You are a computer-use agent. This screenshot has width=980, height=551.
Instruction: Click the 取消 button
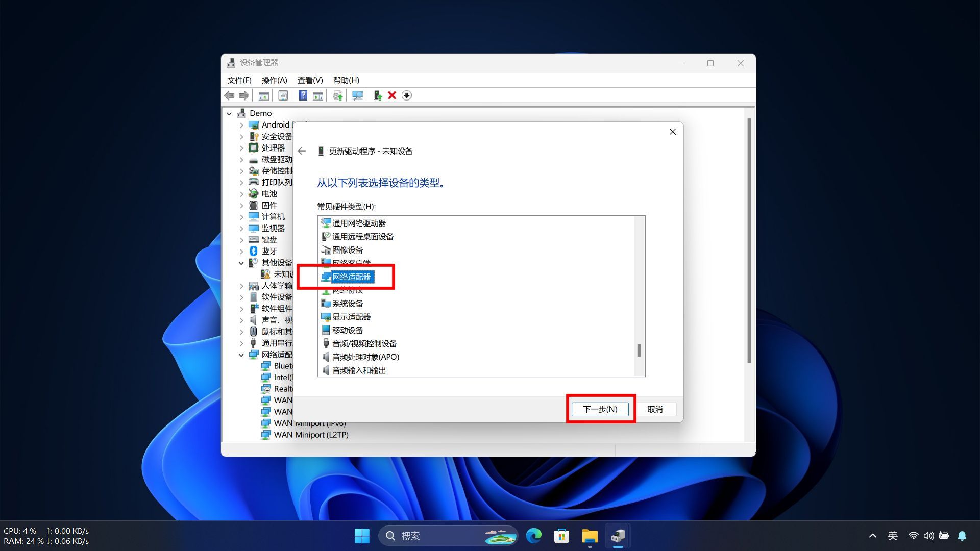(x=655, y=409)
